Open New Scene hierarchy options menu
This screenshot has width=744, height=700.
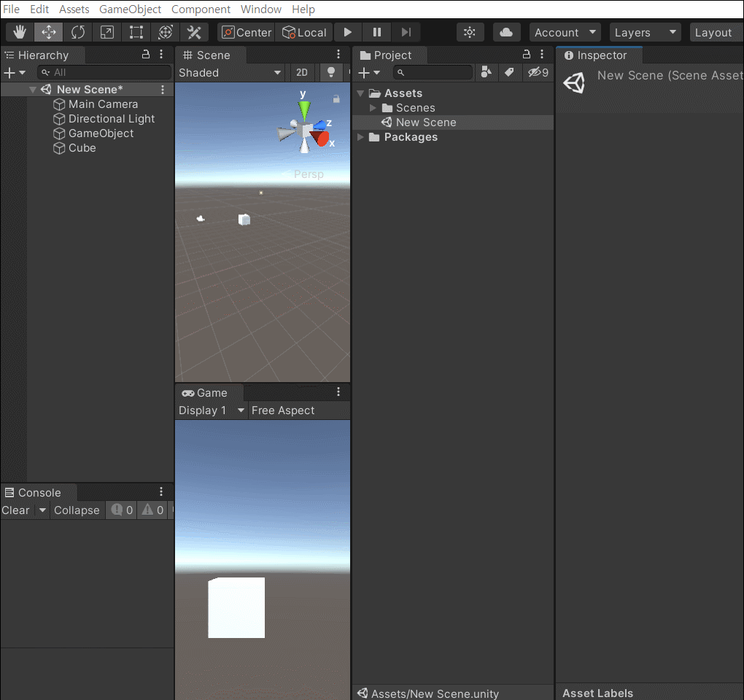coord(163,90)
